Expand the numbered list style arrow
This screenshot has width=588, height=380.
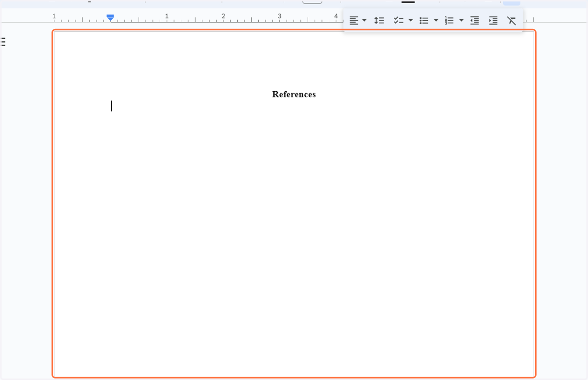click(462, 21)
